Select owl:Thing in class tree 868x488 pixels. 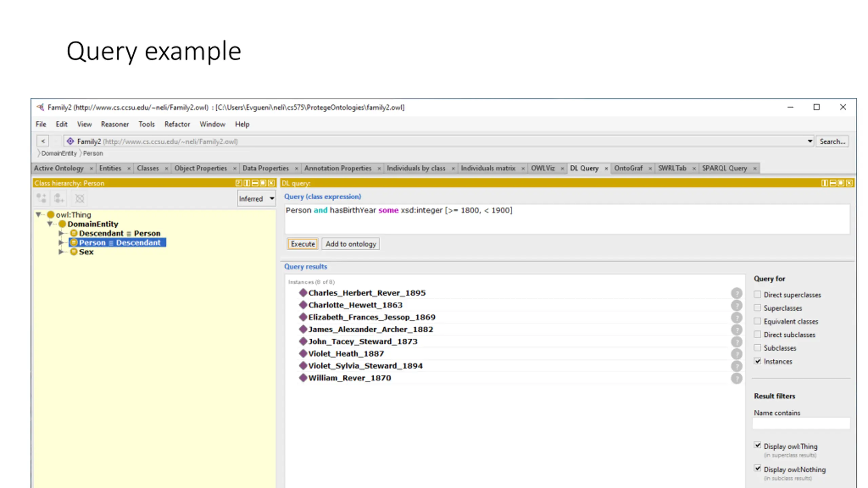coord(73,215)
